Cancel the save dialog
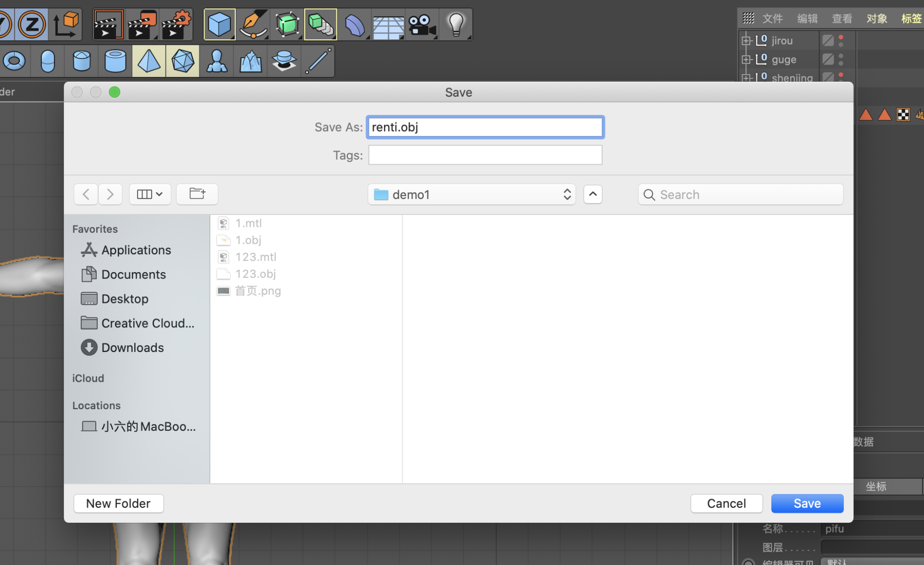This screenshot has height=565, width=924. point(726,503)
